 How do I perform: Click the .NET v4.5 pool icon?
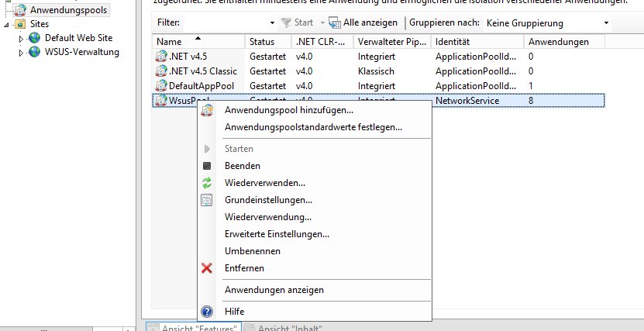(x=161, y=57)
